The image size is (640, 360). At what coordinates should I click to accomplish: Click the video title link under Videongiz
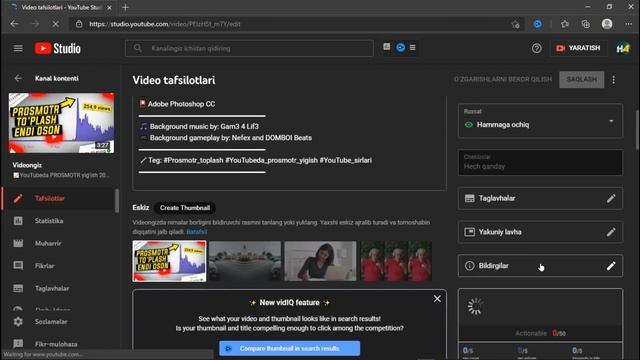click(61, 175)
